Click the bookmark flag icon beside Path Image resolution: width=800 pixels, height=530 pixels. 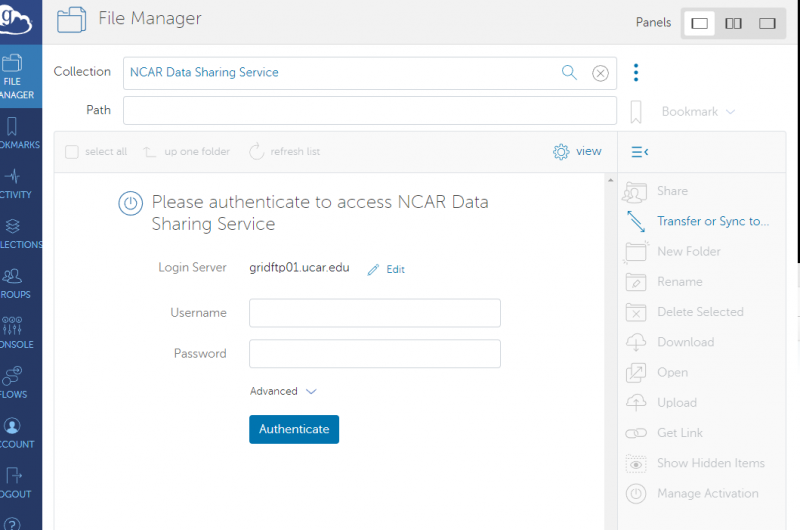[636, 111]
